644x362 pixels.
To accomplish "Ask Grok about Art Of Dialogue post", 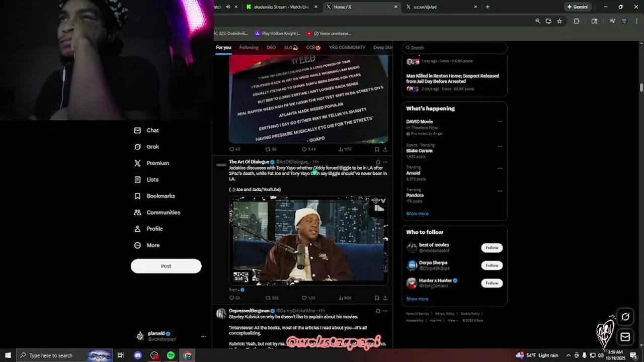I will pyautogui.click(x=378, y=162).
